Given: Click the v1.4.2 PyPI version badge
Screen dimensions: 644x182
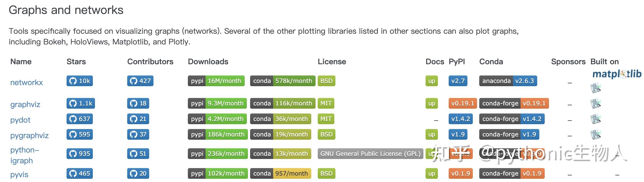Looking at the screenshot, I should click(x=460, y=119).
